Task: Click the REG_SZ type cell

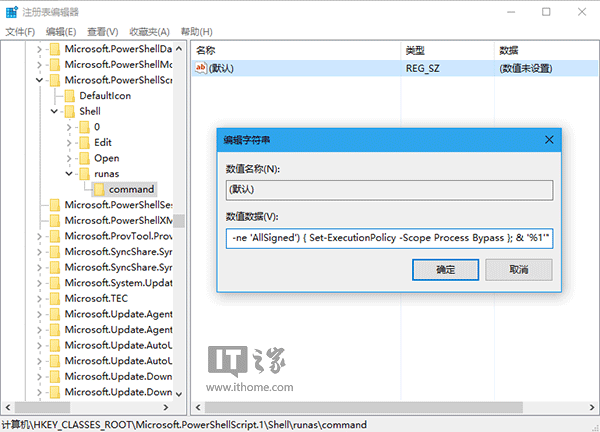Action: pos(422,68)
